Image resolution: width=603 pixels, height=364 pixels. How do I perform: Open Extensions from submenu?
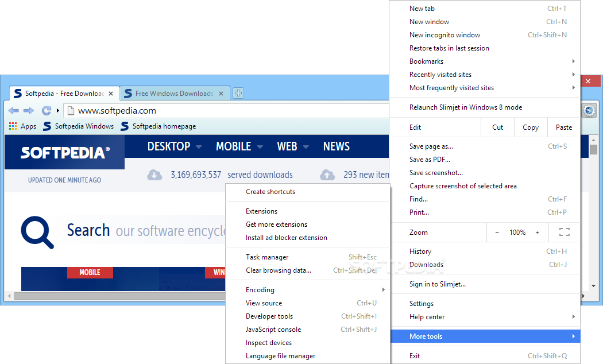(x=308, y=211)
